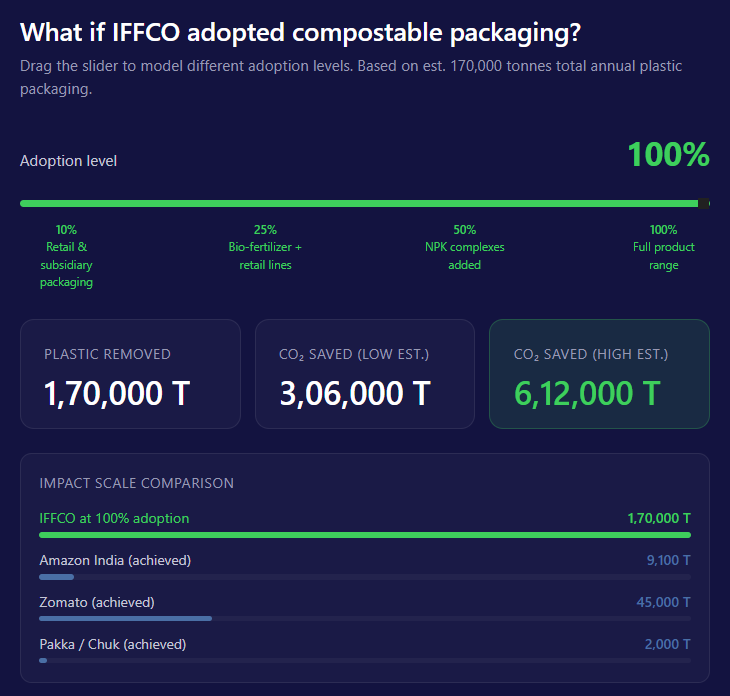Click the large 100% adoption percentage readout
The height and width of the screenshot is (696, 730).
(668, 155)
